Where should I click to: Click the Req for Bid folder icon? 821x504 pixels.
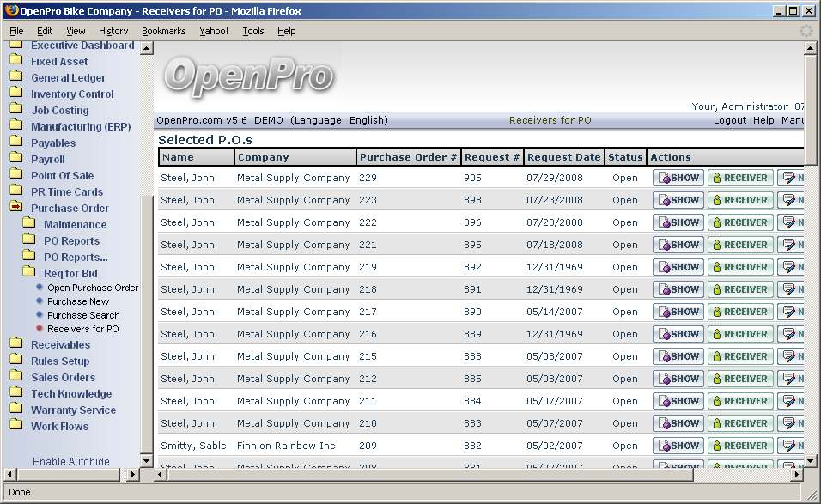coord(28,273)
